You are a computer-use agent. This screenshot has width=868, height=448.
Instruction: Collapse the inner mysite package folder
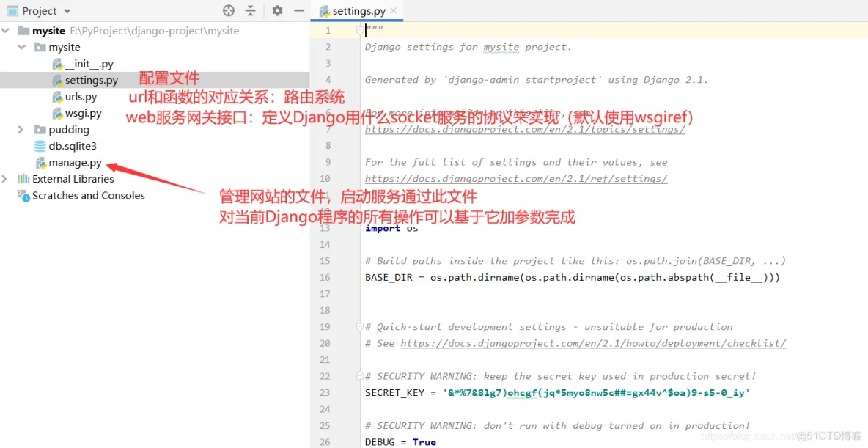click(21, 47)
